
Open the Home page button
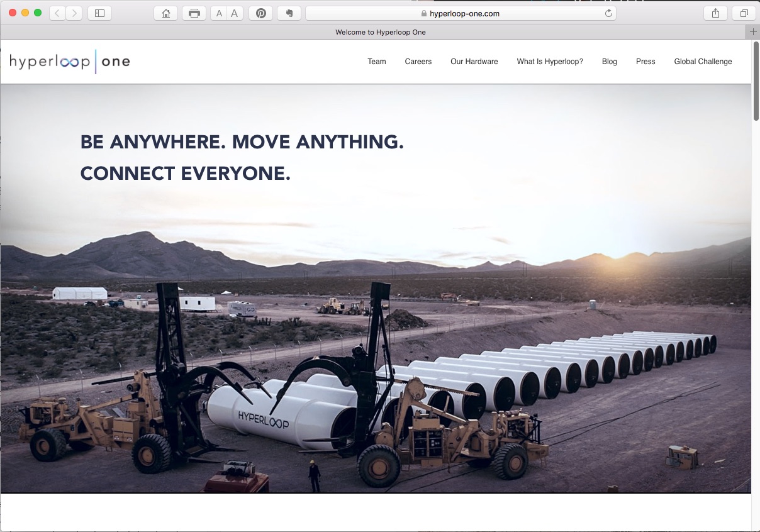[166, 13]
